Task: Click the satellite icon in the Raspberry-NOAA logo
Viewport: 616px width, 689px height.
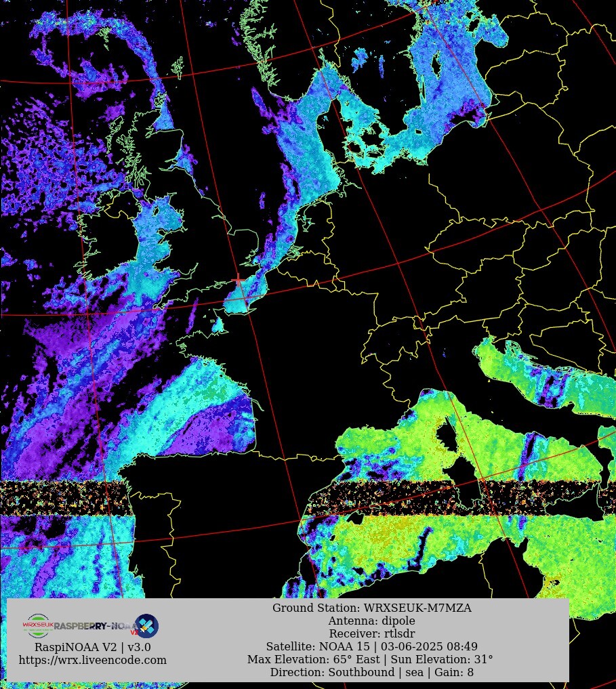Action: 146,626
